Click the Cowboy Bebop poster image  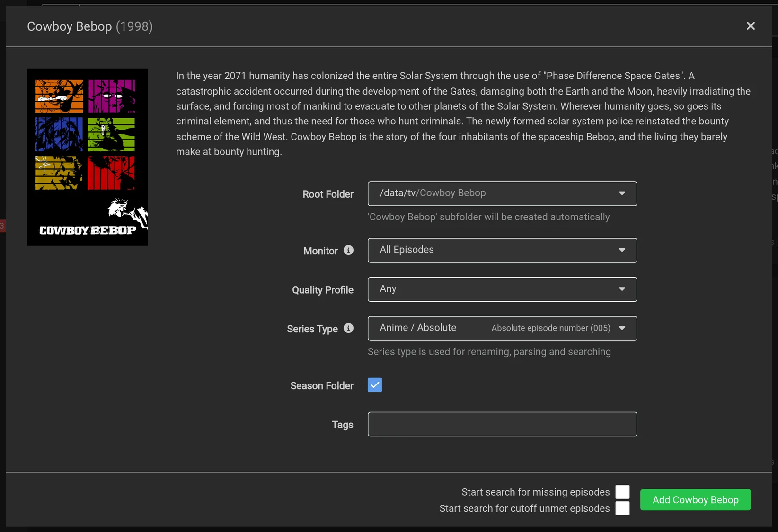pos(87,157)
